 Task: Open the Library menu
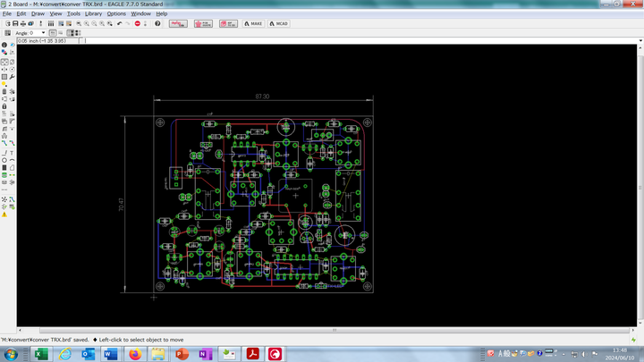(93, 14)
